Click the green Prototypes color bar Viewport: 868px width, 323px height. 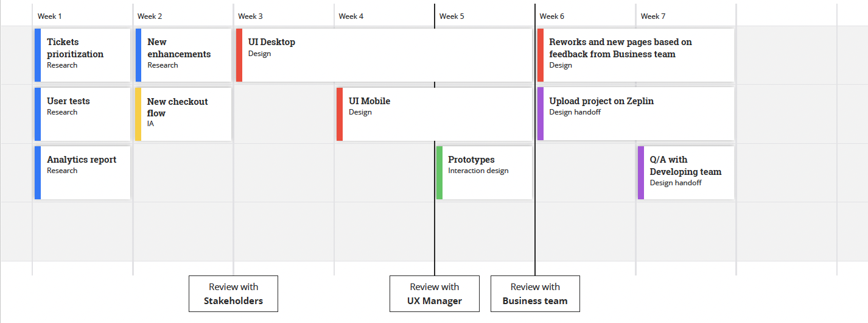click(x=439, y=172)
